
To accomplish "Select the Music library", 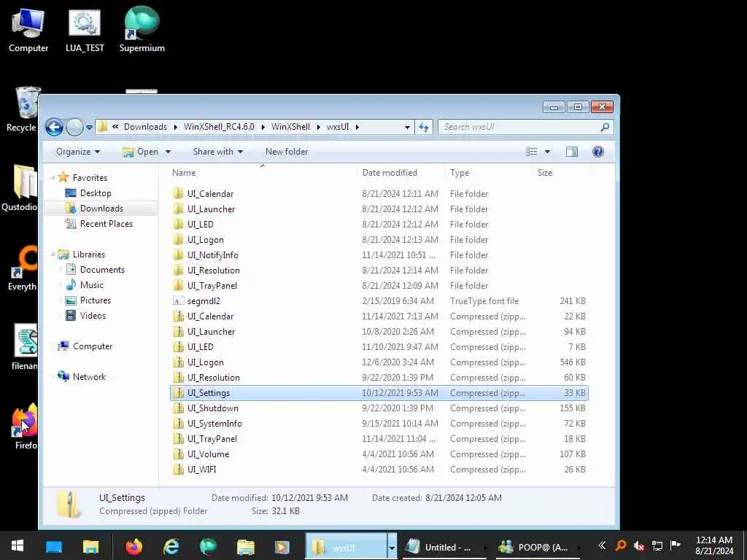I will pyautogui.click(x=91, y=285).
